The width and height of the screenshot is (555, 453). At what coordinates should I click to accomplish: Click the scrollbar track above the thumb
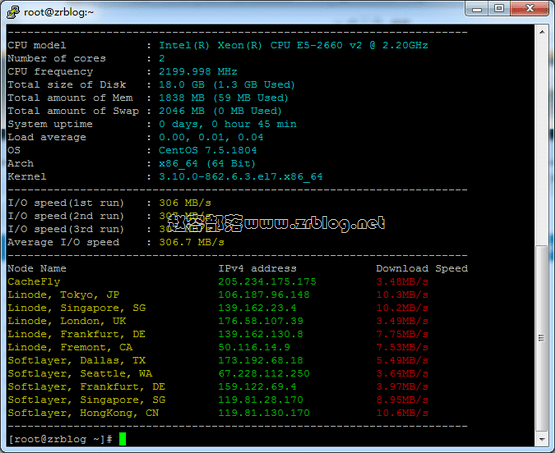click(542, 142)
